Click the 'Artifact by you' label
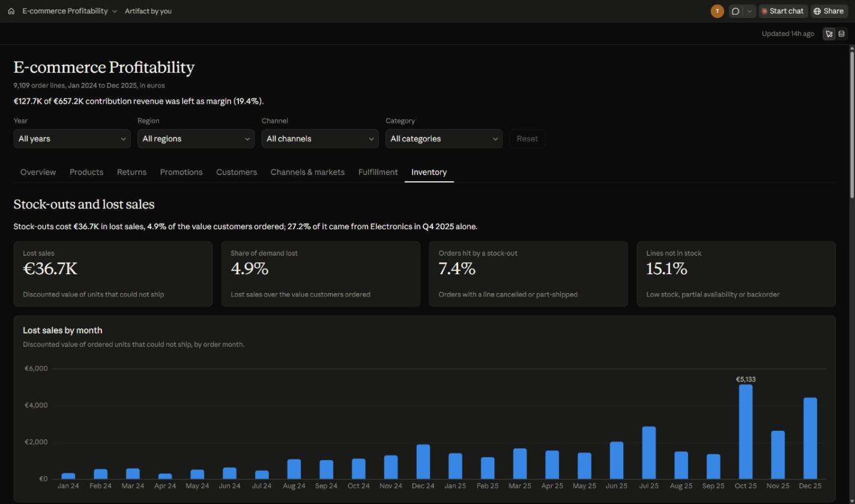The image size is (855, 504). [148, 11]
